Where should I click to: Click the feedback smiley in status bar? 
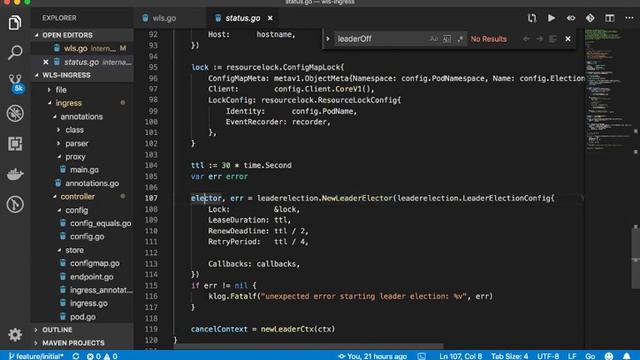609,356
